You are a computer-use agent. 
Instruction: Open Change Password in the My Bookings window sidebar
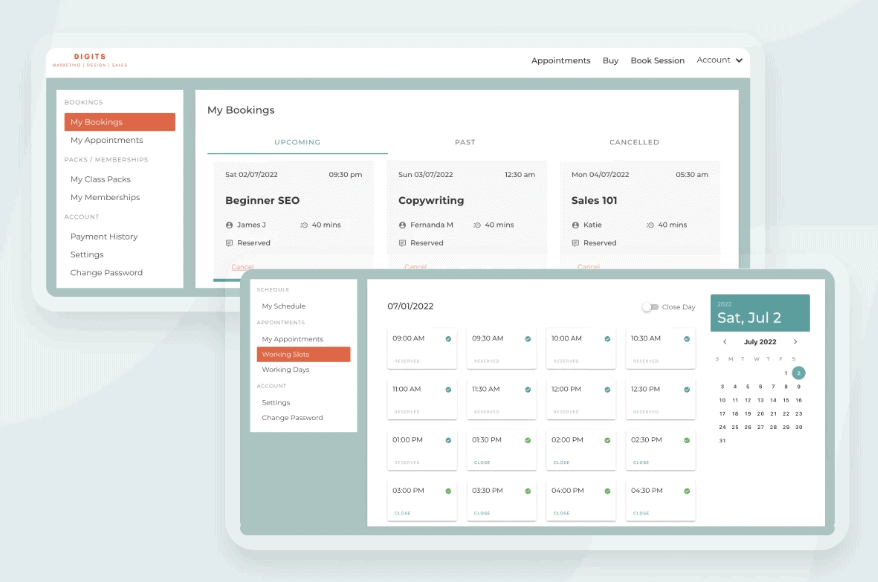pyautogui.click(x=106, y=273)
